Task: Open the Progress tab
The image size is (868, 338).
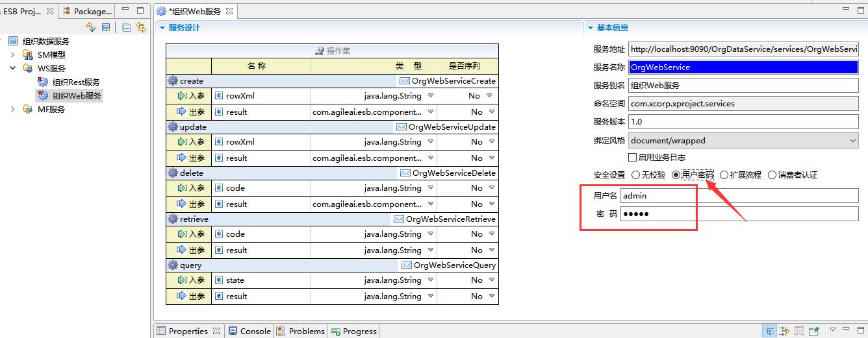Action: tap(353, 331)
